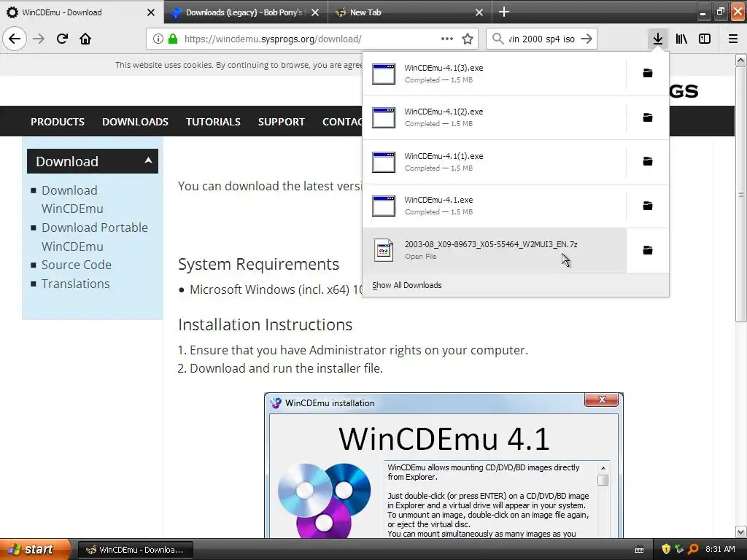Screen dimensions: 747x560
Task: Open the DOWNLOADS menu
Action: click(135, 122)
